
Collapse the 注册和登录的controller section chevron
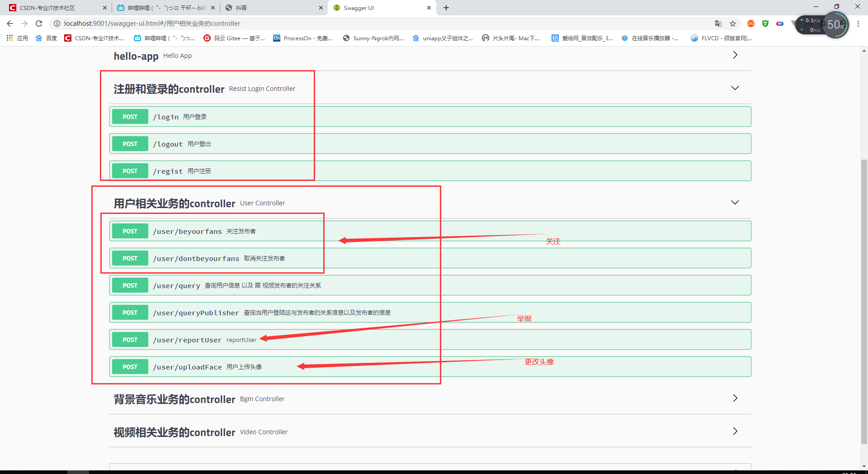735,88
